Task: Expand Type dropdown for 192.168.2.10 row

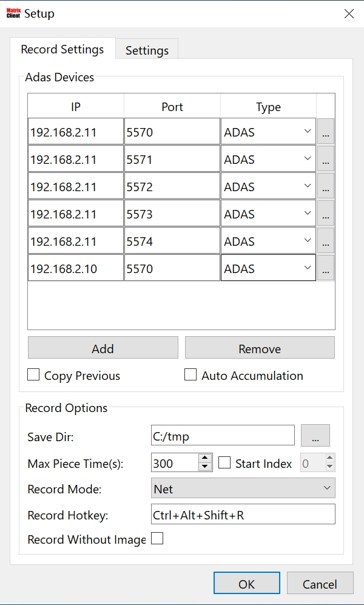Action: [x=268, y=269]
